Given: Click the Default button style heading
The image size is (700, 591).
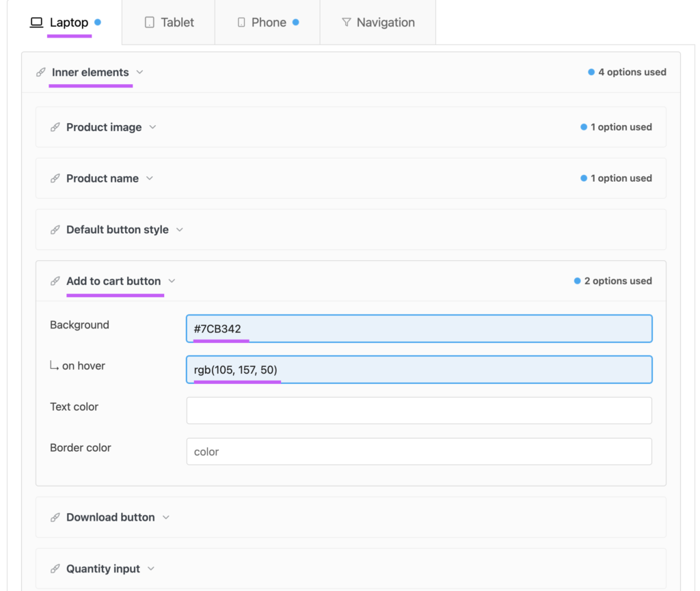Looking at the screenshot, I should (x=118, y=230).
